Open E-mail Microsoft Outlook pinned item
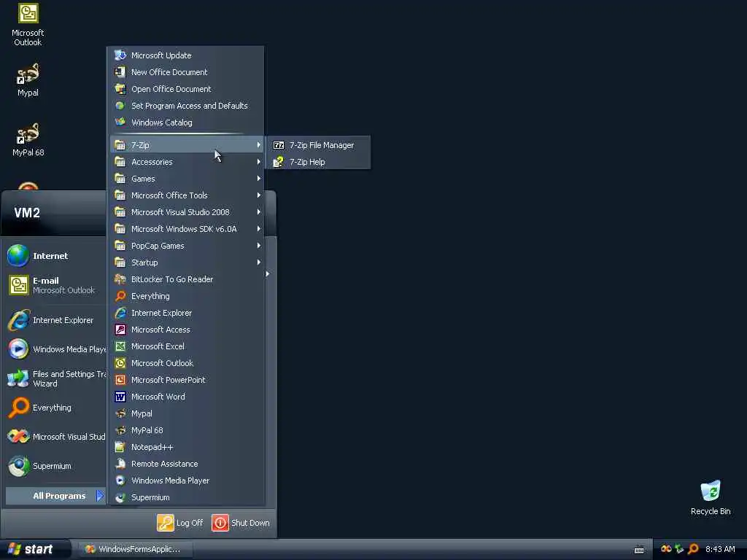The width and height of the screenshot is (747, 560). point(55,285)
